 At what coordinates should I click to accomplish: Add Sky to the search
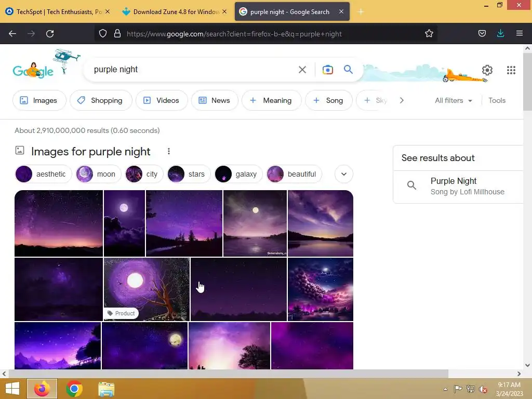[x=375, y=100]
